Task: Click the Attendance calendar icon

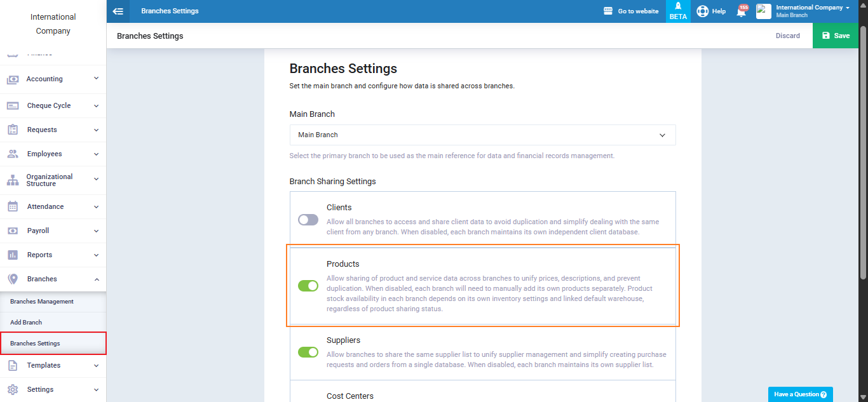Action: [13, 206]
